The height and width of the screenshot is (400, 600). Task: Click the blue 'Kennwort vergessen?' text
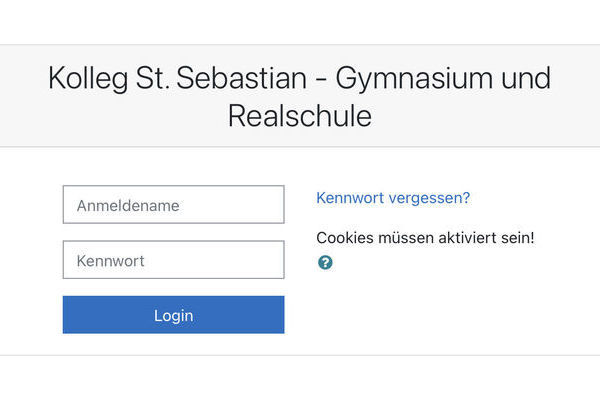tap(393, 198)
